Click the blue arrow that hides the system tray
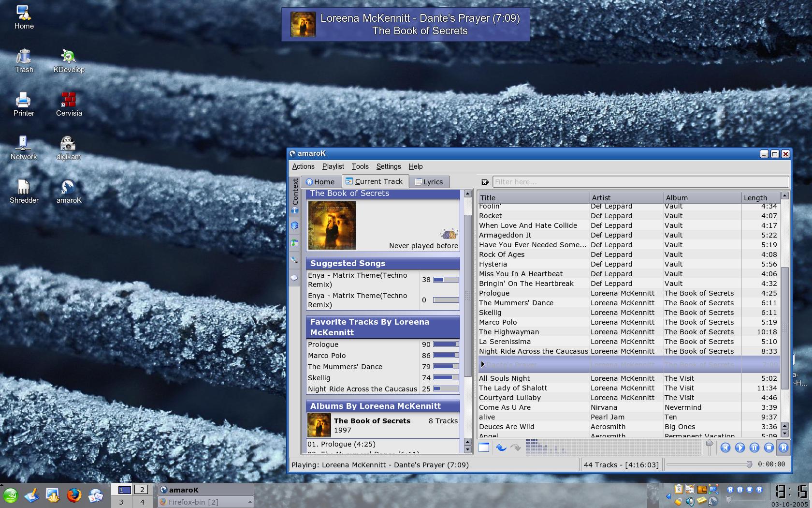 point(668,496)
